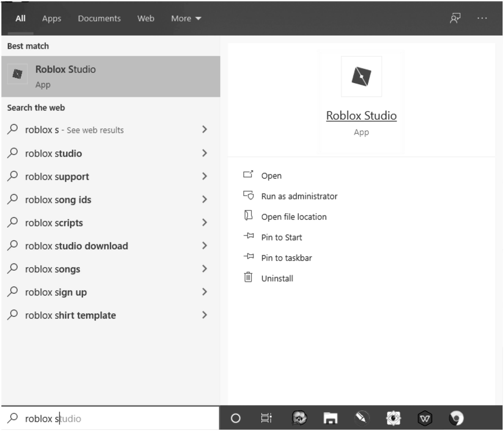Open the eye icon app on taskbar
504x431 pixels.
pos(393,418)
